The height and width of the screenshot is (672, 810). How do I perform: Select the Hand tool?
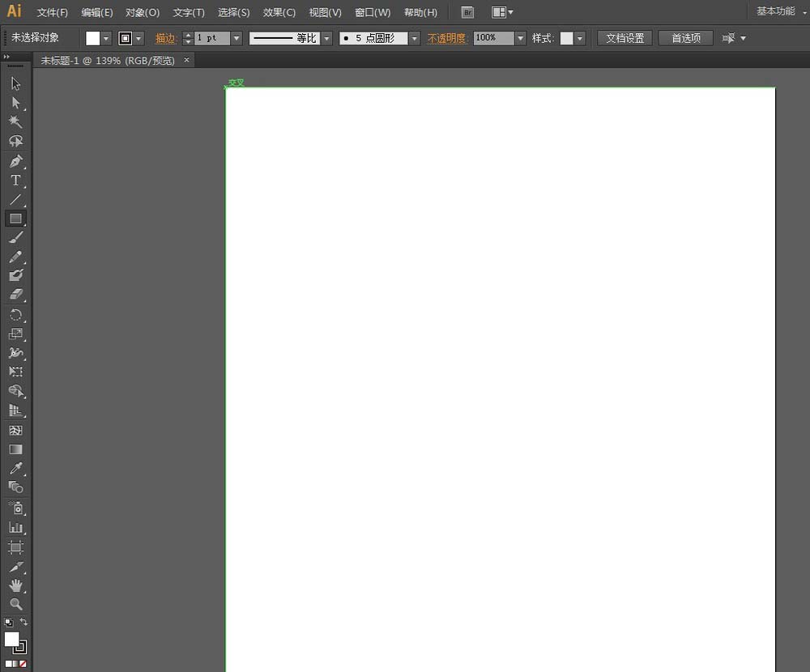[x=15, y=585]
